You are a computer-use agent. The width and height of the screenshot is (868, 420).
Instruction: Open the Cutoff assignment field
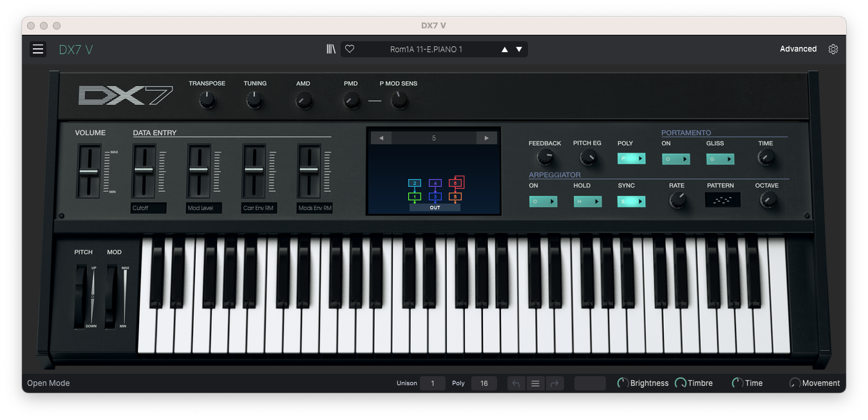click(148, 208)
